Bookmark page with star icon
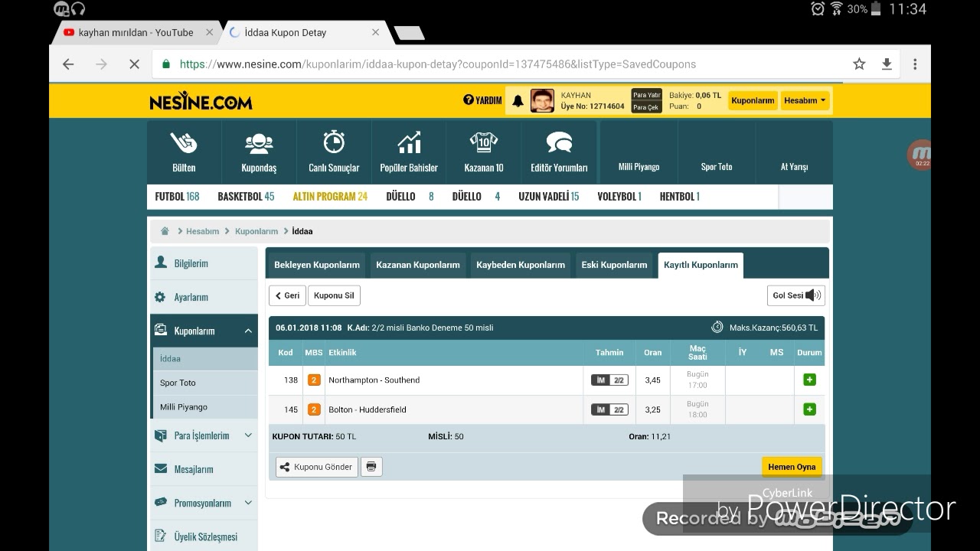The image size is (980, 551). click(x=859, y=64)
